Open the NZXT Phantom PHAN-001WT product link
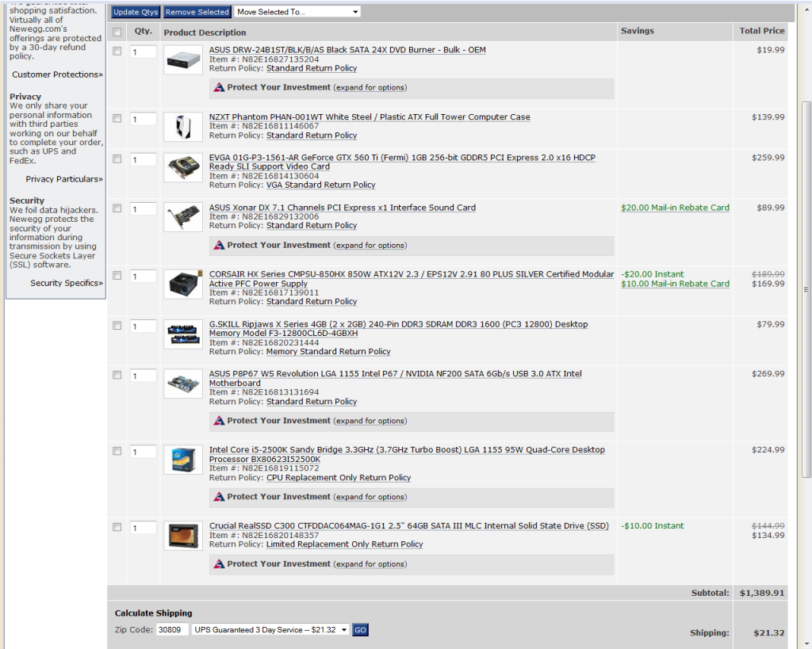The height and width of the screenshot is (649, 812). (370, 117)
